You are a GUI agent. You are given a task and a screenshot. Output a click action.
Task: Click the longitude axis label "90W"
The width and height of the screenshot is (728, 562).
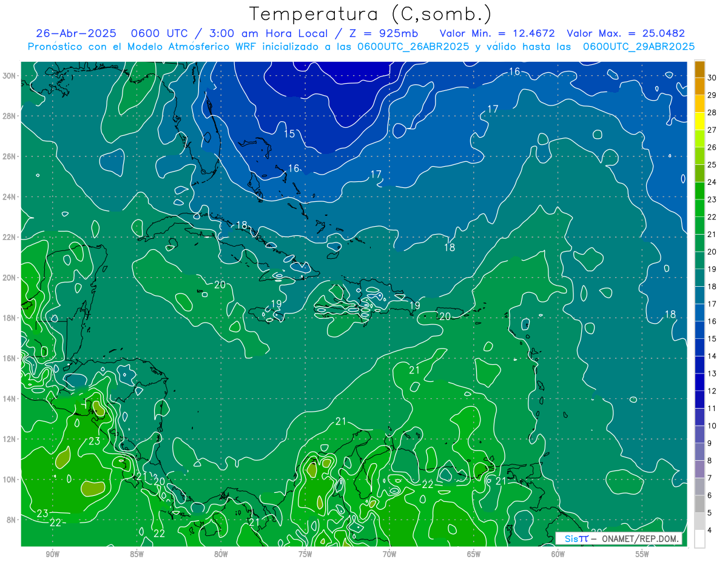click(x=53, y=554)
